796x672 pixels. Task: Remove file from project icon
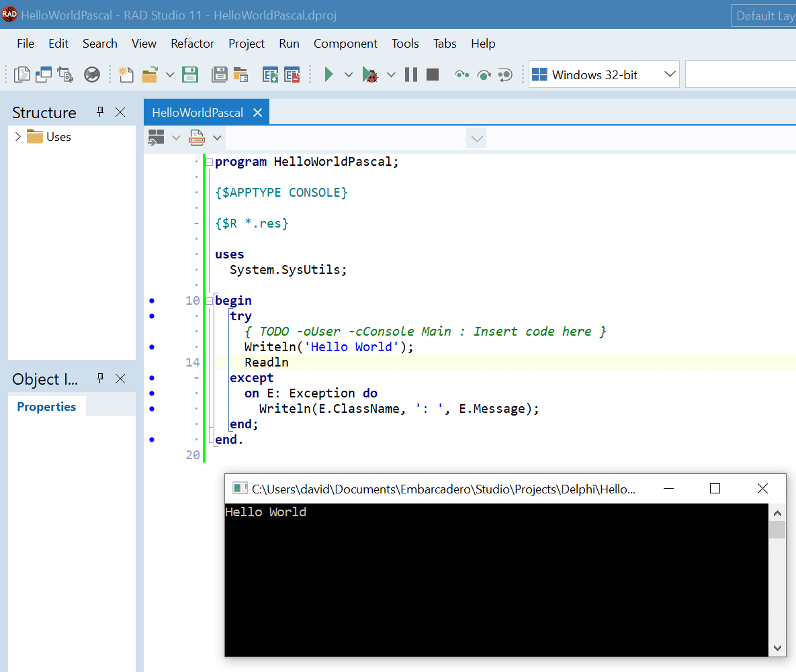pyautogui.click(x=292, y=75)
